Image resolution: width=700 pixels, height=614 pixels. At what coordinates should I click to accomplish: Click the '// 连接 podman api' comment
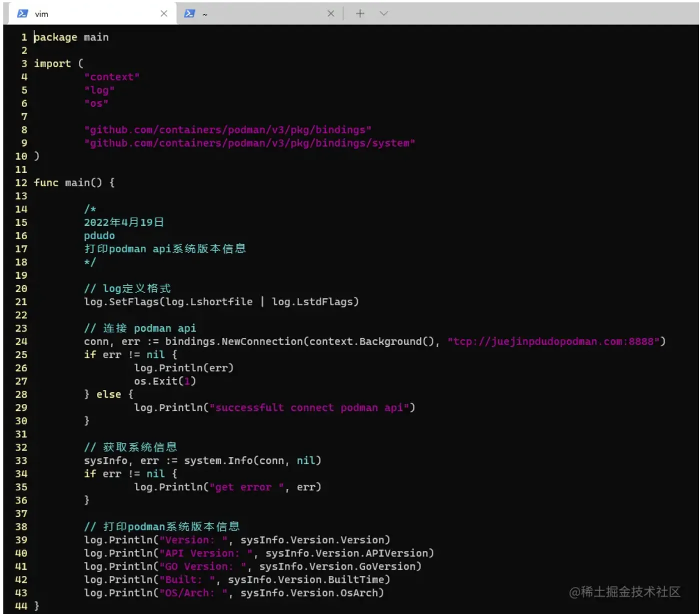point(140,328)
